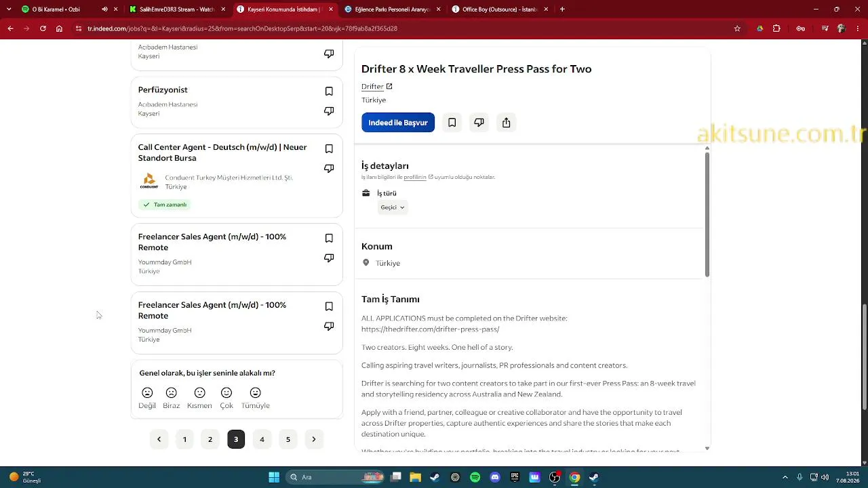The height and width of the screenshot is (488, 868).
Task: Launch Epic Games from the taskbar
Action: coord(515,477)
